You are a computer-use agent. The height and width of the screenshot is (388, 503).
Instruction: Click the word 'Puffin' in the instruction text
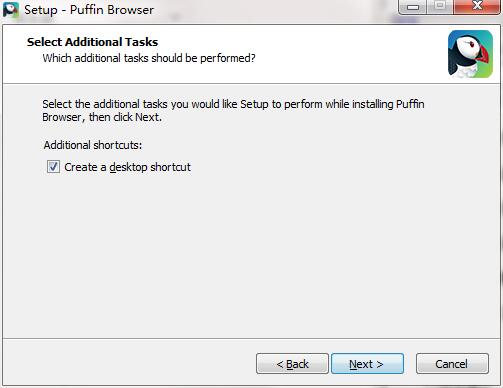pos(410,104)
